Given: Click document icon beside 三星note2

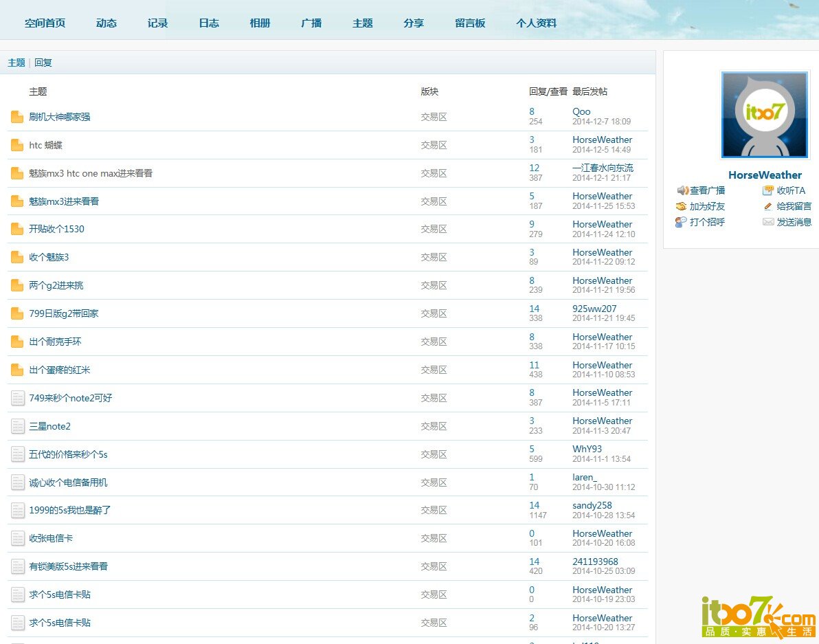Looking at the screenshot, I should tap(18, 426).
